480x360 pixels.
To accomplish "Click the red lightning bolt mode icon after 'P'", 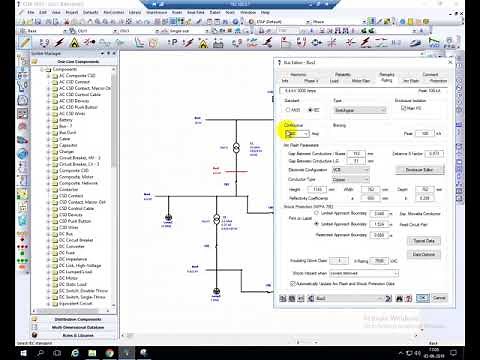I will (188, 42).
